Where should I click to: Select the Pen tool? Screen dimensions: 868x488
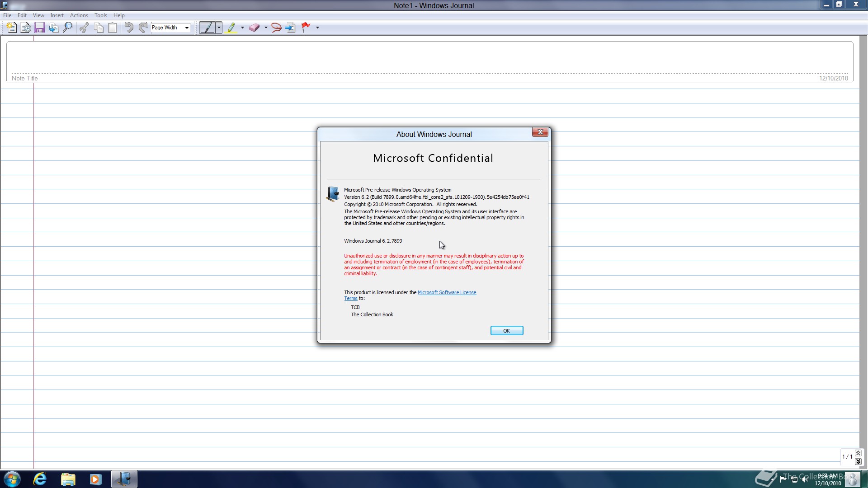point(207,28)
